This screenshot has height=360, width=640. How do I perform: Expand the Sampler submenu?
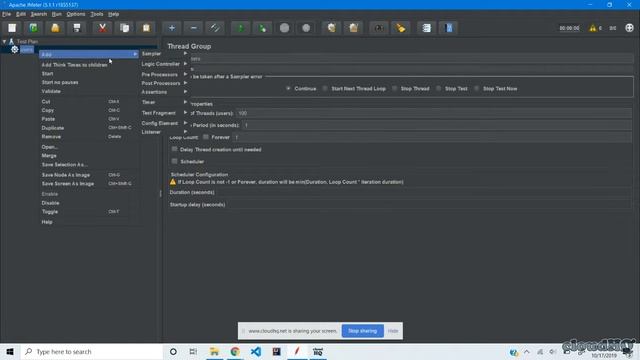point(164,53)
